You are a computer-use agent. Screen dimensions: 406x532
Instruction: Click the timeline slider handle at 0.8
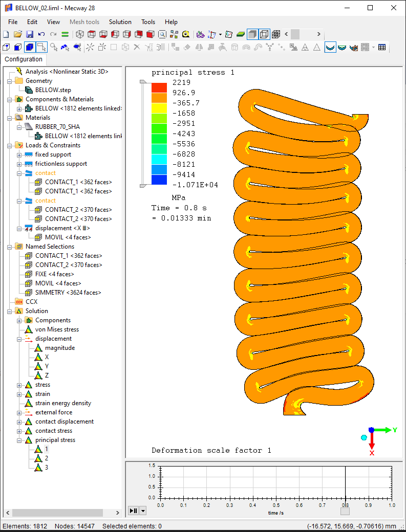tap(345, 511)
